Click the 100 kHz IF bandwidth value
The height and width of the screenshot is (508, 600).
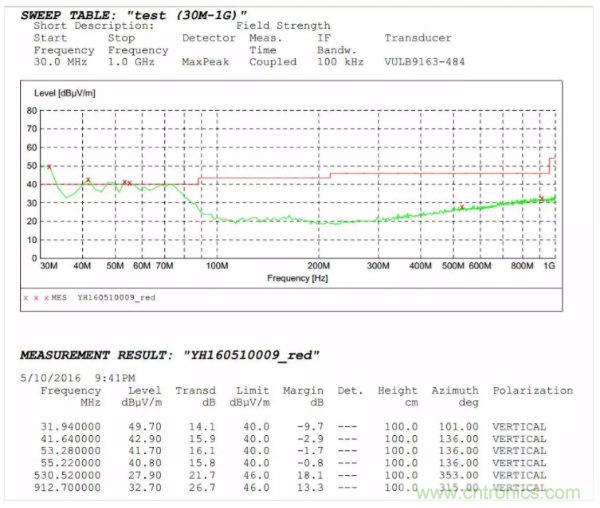(x=339, y=62)
